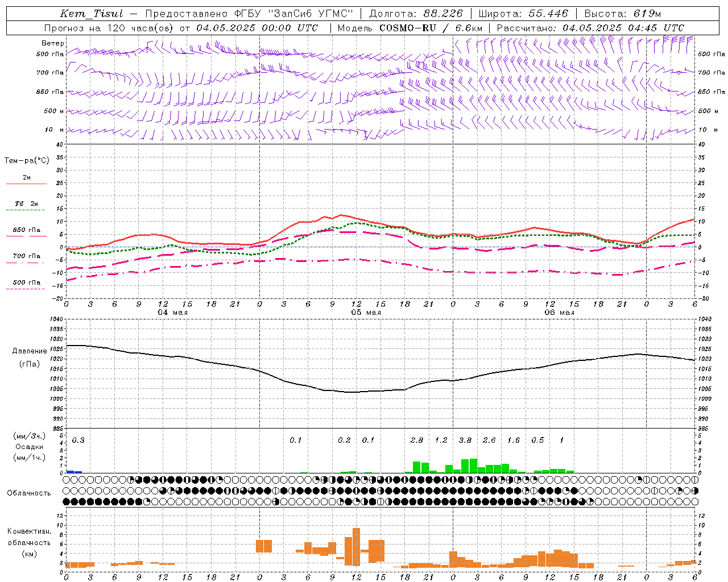Click the 04 мая date label
The image size is (728, 582).
point(172,313)
